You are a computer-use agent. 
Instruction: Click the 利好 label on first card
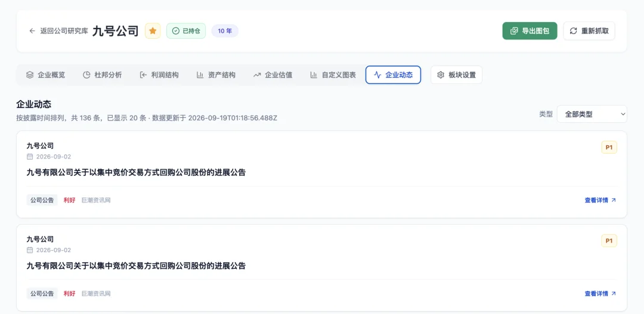69,200
